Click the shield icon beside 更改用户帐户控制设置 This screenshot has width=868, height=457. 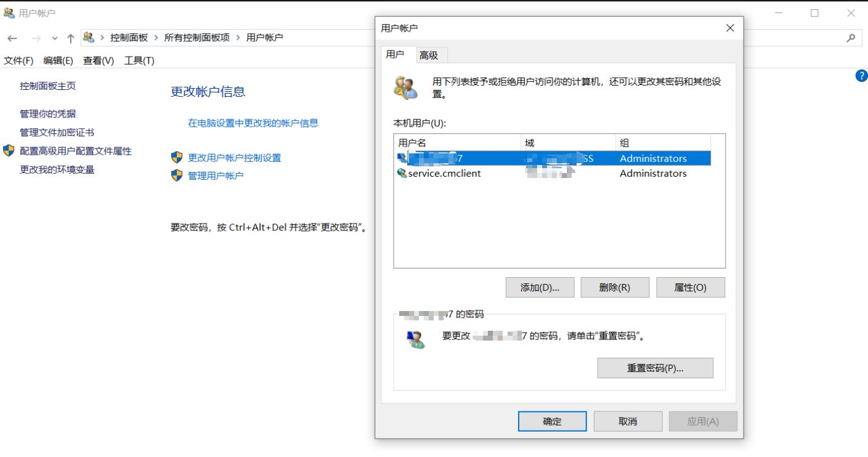(x=177, y=157)
